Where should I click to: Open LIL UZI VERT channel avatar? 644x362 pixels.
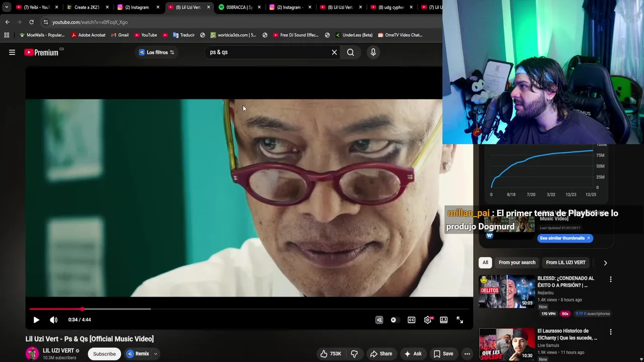[x=32, y=353]
